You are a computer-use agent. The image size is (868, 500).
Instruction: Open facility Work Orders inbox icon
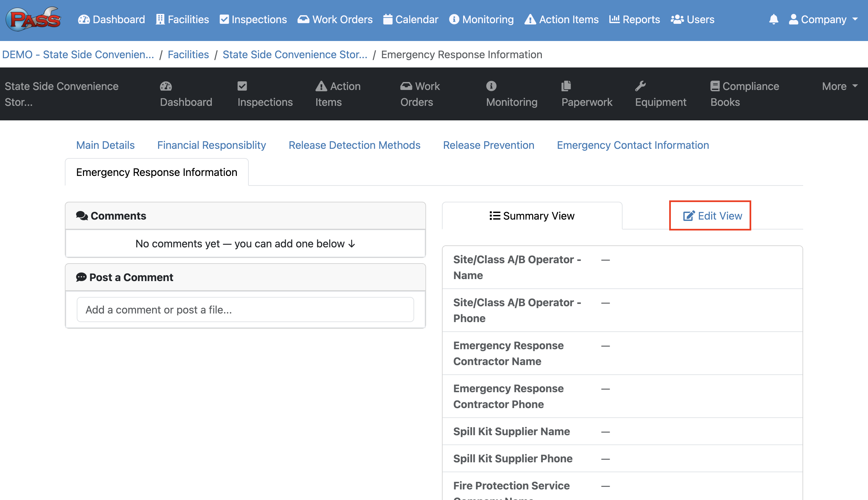tap(406, 86)
